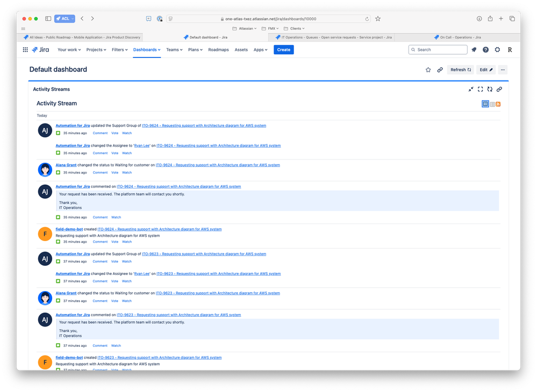Click the field-demo-bot avatar for ITO-9624
Image resolution: width=537 pixels, height=392 pixels.
point(45,234)
